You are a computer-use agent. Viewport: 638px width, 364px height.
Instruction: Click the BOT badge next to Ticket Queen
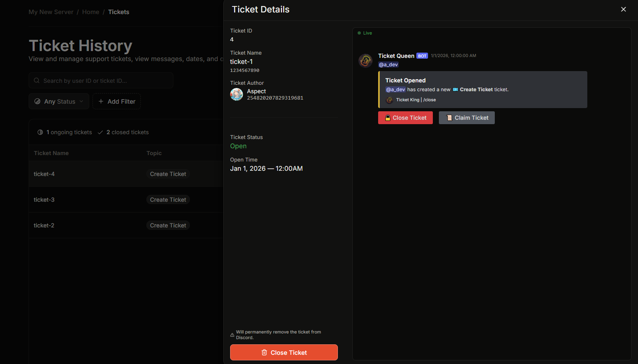click(x=422, y=56)
